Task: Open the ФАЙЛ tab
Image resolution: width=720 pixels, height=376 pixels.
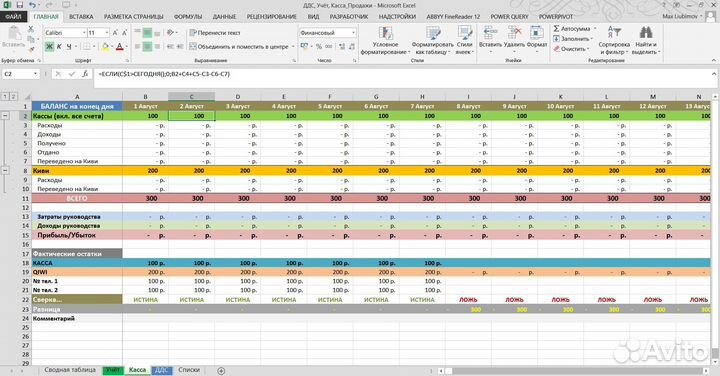Action: 14,17
